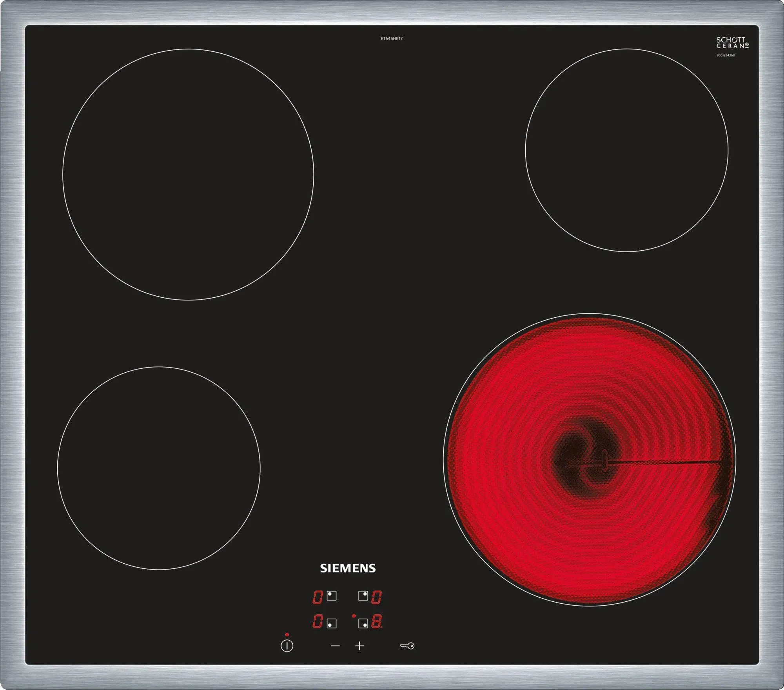Click the glowing red front-right hotplate
Screen dimensions: 784x690
tap(590, 460)
